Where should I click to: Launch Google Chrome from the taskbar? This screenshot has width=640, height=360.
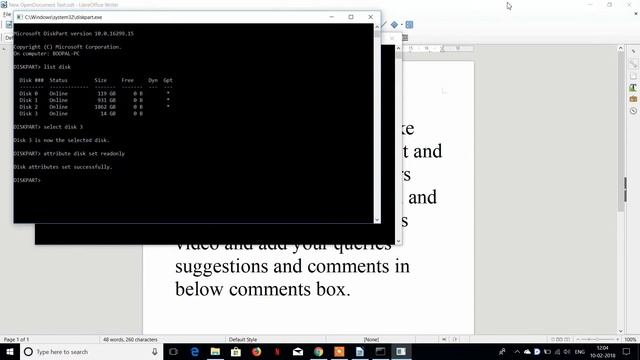(318, 351)
